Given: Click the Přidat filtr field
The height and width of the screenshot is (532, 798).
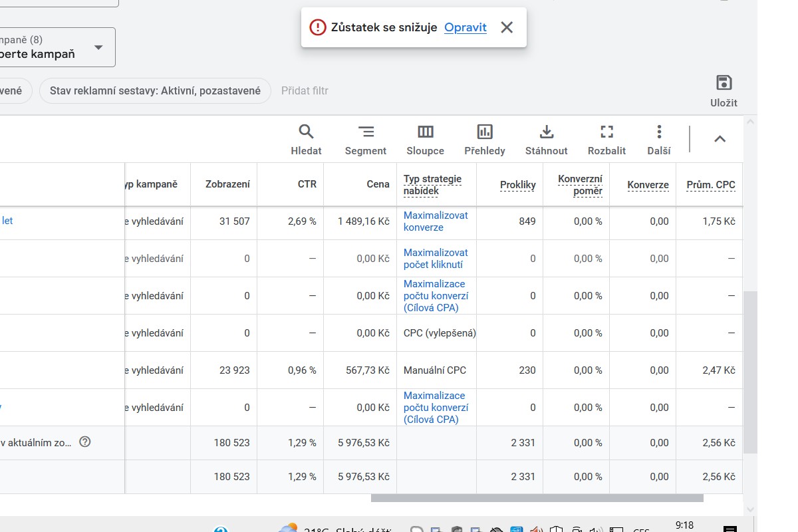Looking at the screenshot, I should click(305, 90).
